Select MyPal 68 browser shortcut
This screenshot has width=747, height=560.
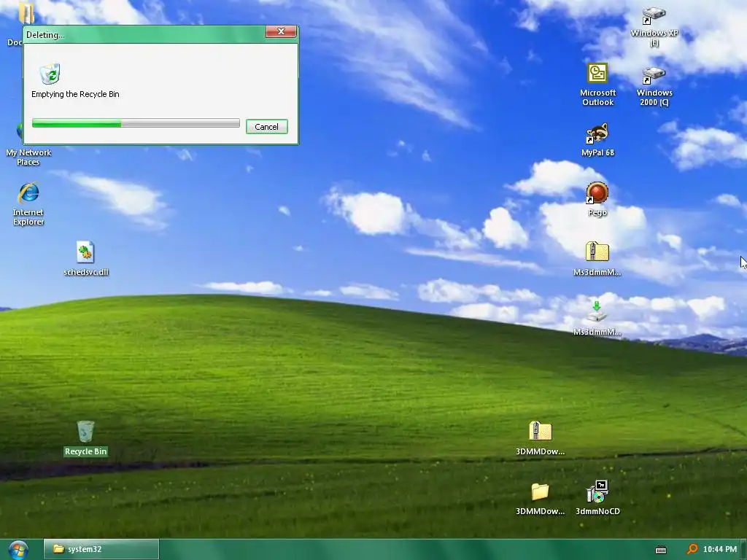597,140
